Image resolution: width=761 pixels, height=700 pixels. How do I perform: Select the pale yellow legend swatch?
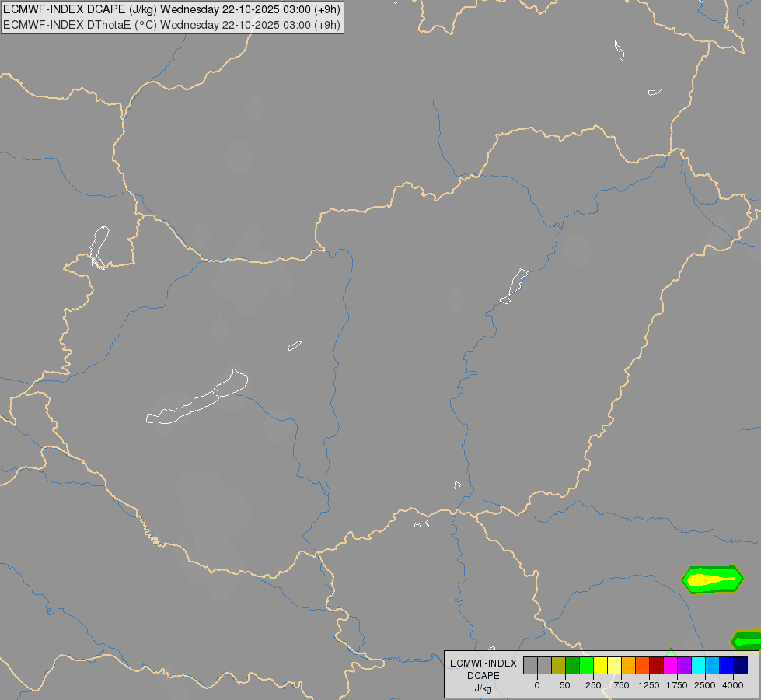click(614, 666)
